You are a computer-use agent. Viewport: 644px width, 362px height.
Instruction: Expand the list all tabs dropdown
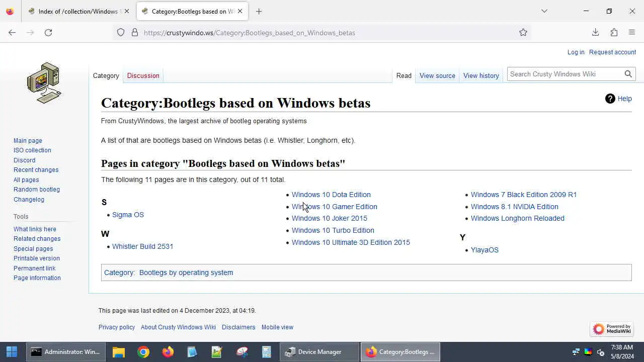click(544, 11)
